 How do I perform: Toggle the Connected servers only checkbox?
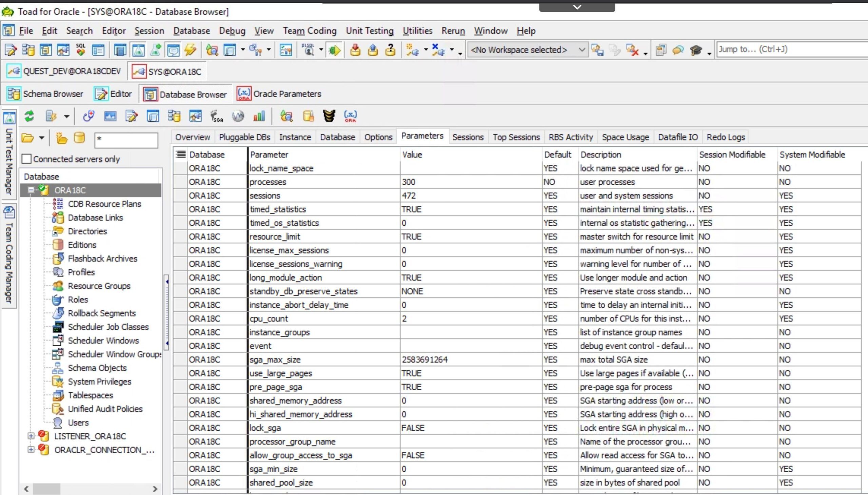click(x=26, y=159)
